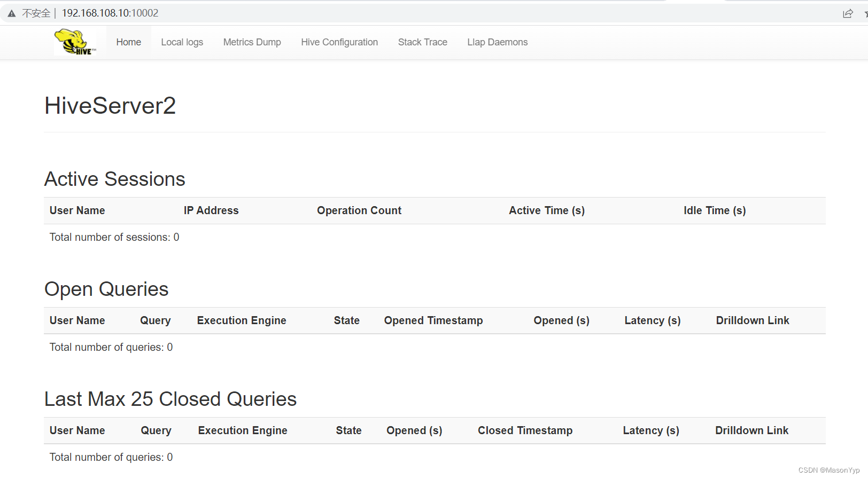Click the Open Queries heading
Viewport: 868px width, 479px height.
(x=106, y=289)
